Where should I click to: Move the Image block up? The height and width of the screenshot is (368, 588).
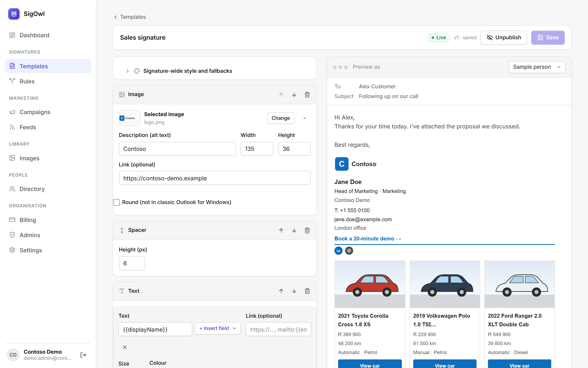click(x=281, y=95)
